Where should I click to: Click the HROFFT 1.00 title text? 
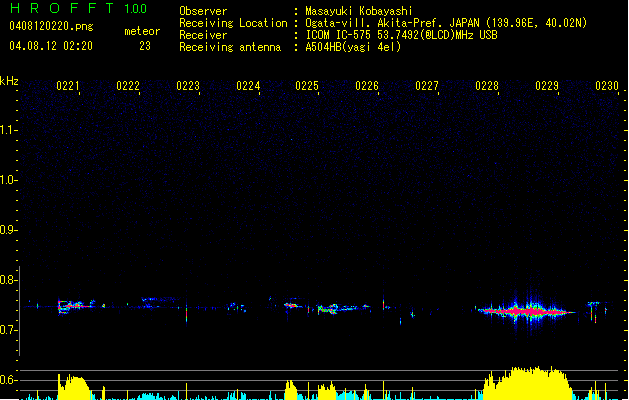click(x=78, y=8)
